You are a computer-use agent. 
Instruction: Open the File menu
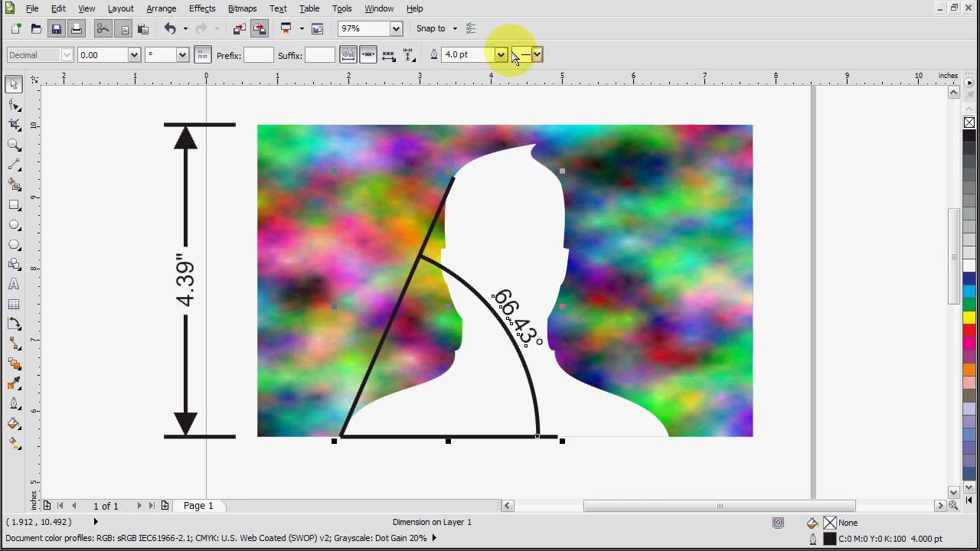pyautogui.click(x=32, y=8)
